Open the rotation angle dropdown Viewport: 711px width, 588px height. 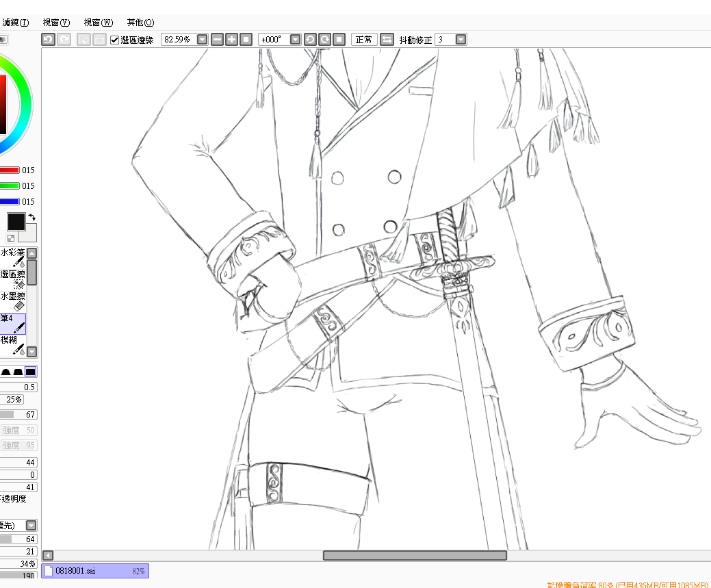(x=295, y=40)
